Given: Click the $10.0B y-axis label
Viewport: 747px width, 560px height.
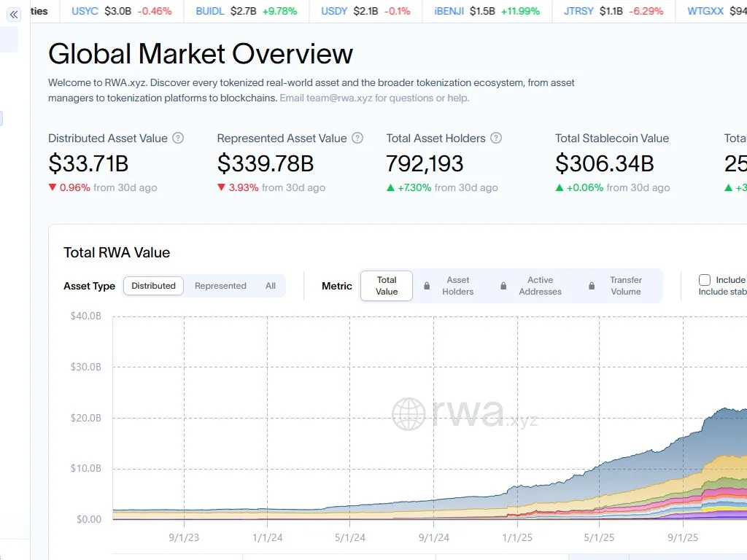Looking at the screenshot, I should 86,469.
